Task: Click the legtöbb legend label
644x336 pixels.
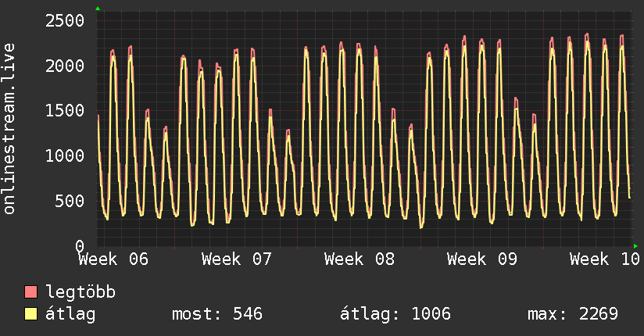Action: tap(80, 292)
